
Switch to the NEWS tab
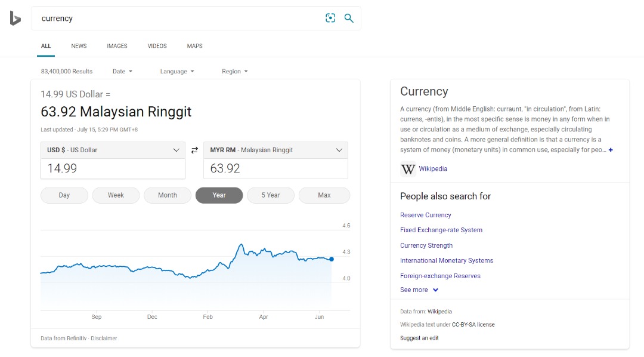click(x=79, y=46)
